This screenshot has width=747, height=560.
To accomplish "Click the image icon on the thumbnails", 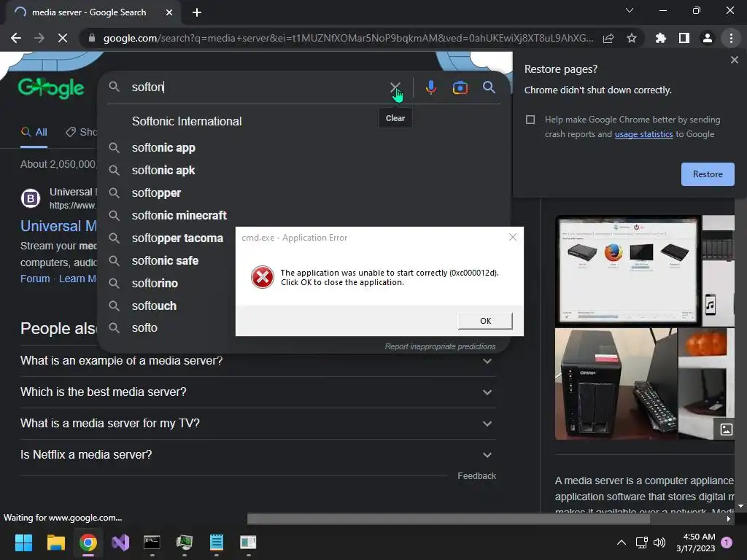I will tap(726, 429).
